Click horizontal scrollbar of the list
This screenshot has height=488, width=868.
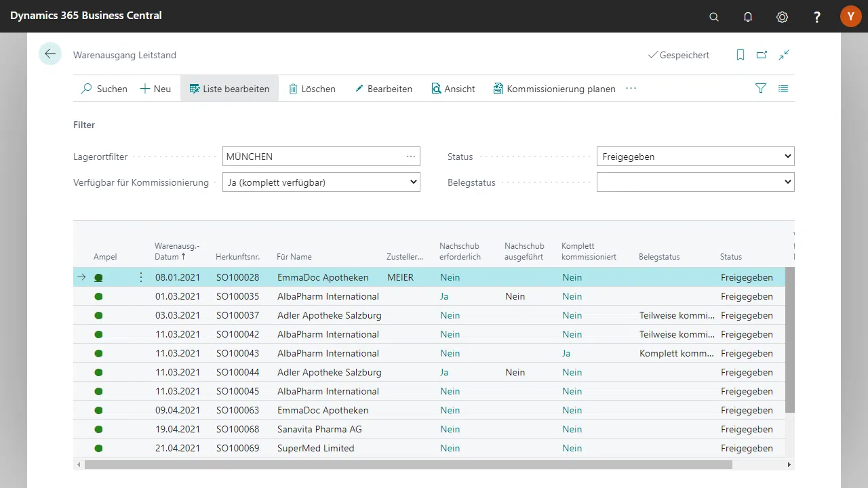click(x=408, y=465)
